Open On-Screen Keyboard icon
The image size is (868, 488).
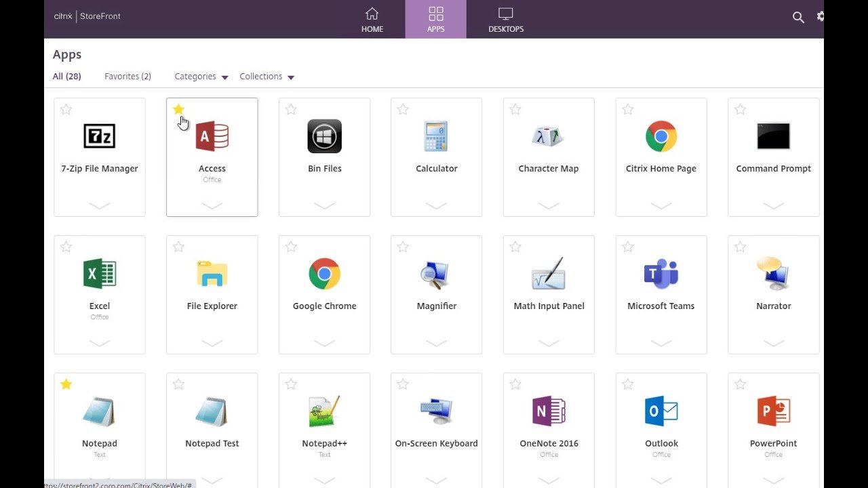pyautogui.click(x=436, y=411)
